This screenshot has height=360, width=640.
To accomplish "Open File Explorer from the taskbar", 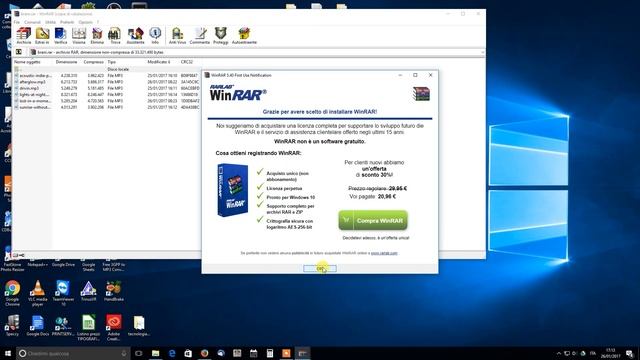I will 156,353.
